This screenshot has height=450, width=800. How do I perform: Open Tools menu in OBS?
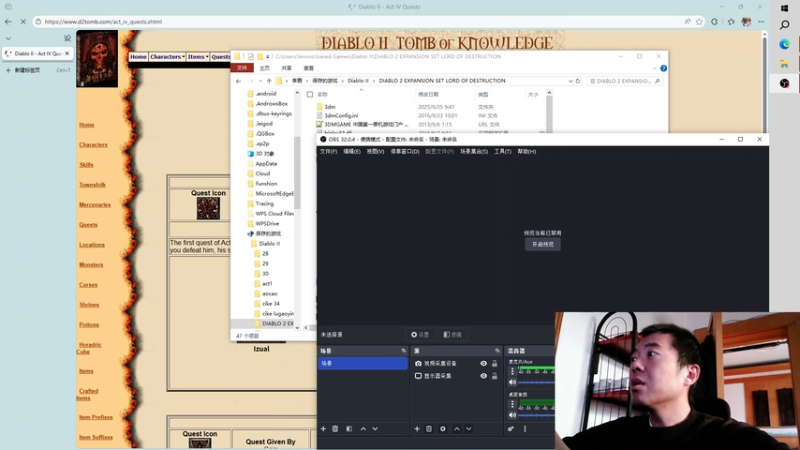point(503,152)
